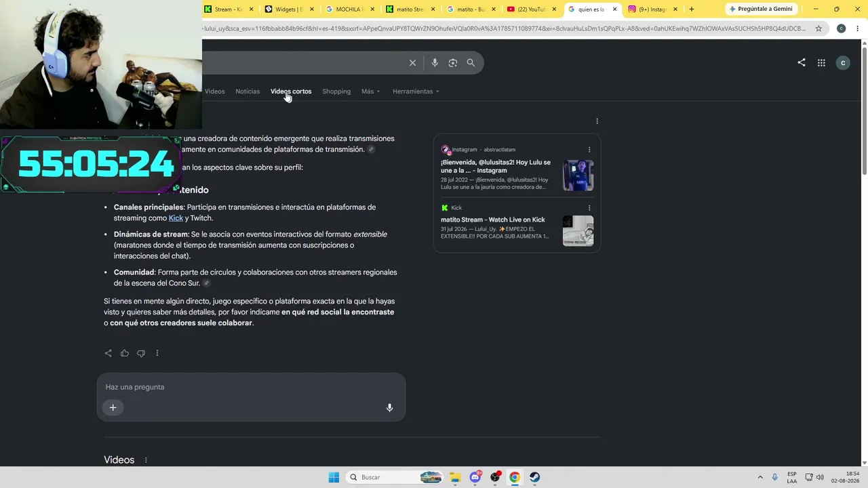868x488 pixels.
Task: Open a new browser tab
Action: click(x=692, y=9)
